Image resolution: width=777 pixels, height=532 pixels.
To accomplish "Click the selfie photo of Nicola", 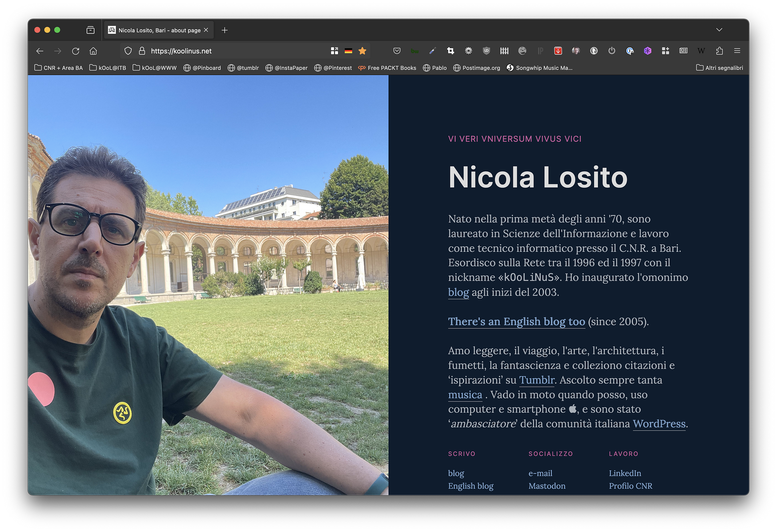I will pos(208,285).
